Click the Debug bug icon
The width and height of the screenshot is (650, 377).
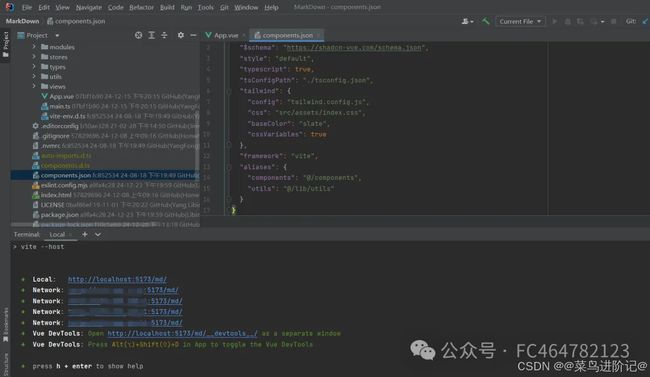tap(568, 21)
